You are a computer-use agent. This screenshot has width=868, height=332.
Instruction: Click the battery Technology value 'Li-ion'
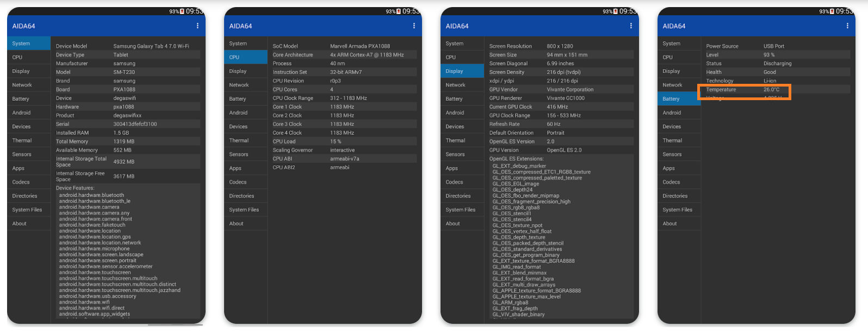coord(770,81)
